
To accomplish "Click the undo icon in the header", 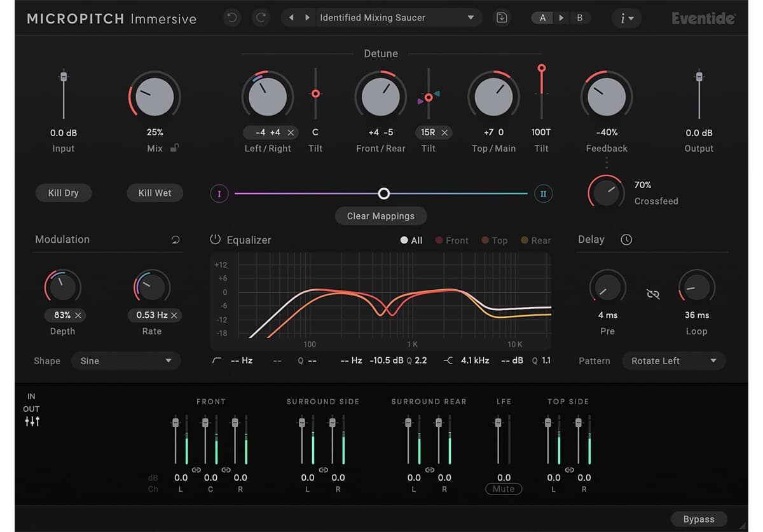I will [x=232, y=18].
